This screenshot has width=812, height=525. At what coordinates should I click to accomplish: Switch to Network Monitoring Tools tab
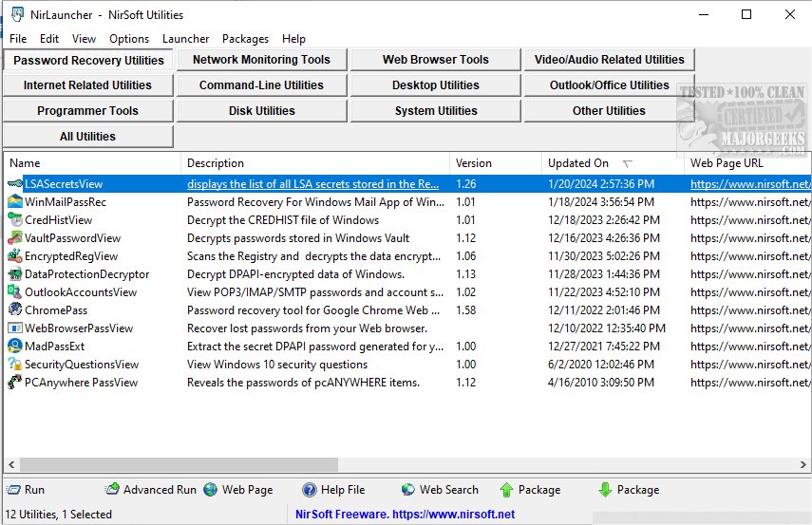tap(261, 60)
